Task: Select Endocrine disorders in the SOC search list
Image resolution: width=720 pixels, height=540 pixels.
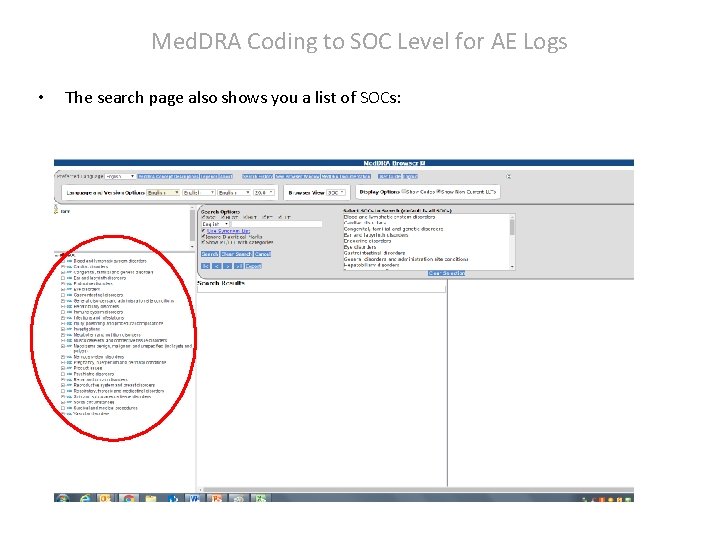Action: pyautogui.click(x=367, y=241)
